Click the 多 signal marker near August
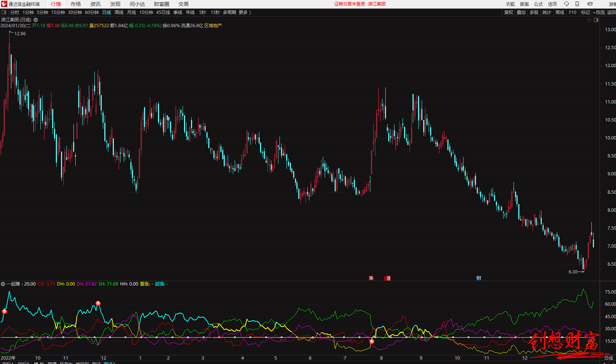The height and width of the screenshot is (364, 616). pos(372,342)
